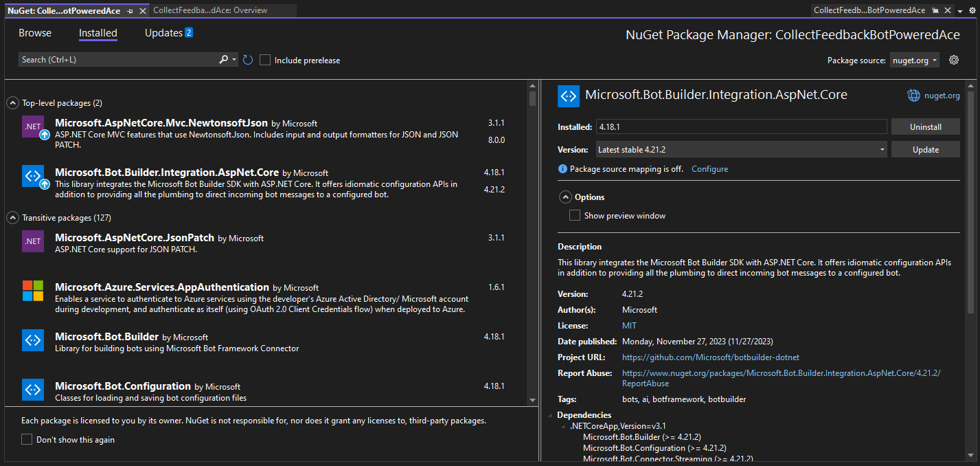Switch to the Browse tab
Image resolution: width=980 pixels, height=466 pixels.
click(x=35, y=32)
